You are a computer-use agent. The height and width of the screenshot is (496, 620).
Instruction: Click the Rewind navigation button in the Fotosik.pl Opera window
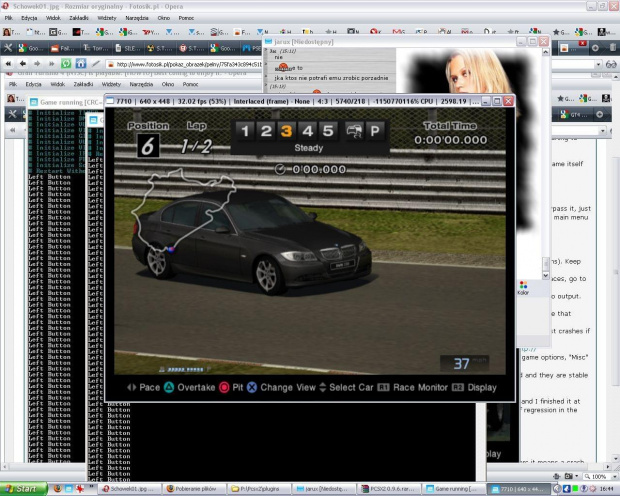(8, 63)
